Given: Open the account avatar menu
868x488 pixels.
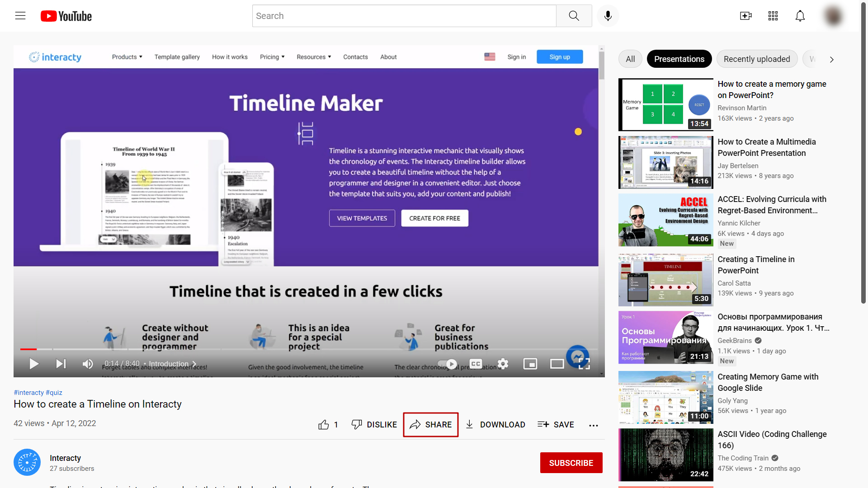Looking at the screenshot, I should click(x=833, y=16).
